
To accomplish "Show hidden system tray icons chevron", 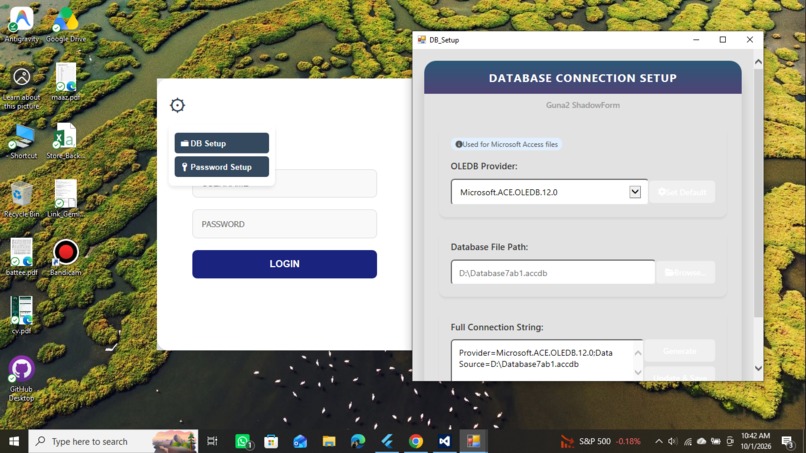I will 658,441.
